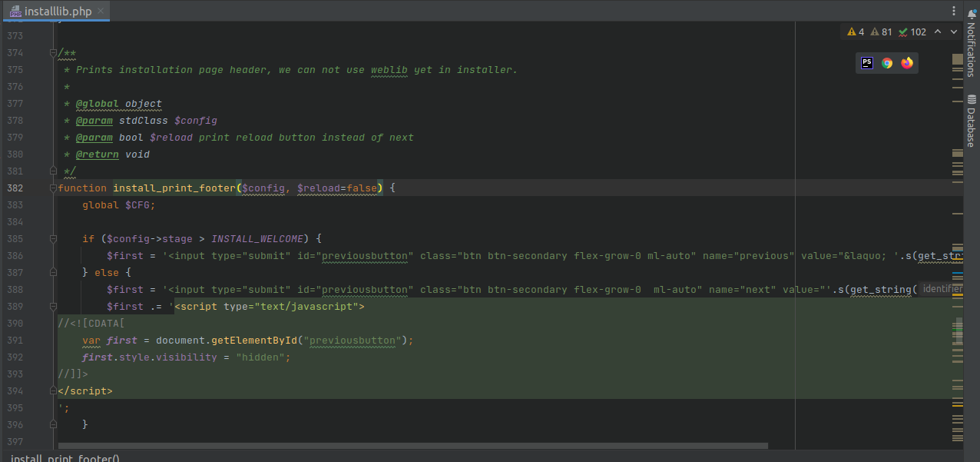Click get_string( call on line 388
Screen dimensions: 980x462
pos(883,289)
